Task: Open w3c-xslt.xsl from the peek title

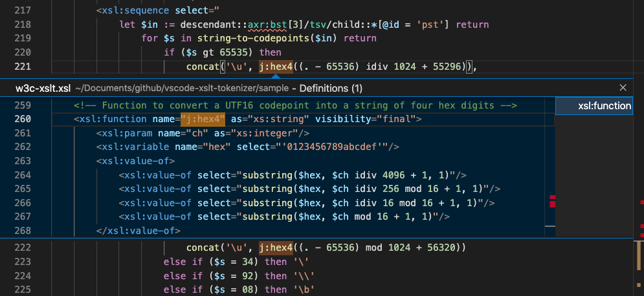Action: click(43, 88)
